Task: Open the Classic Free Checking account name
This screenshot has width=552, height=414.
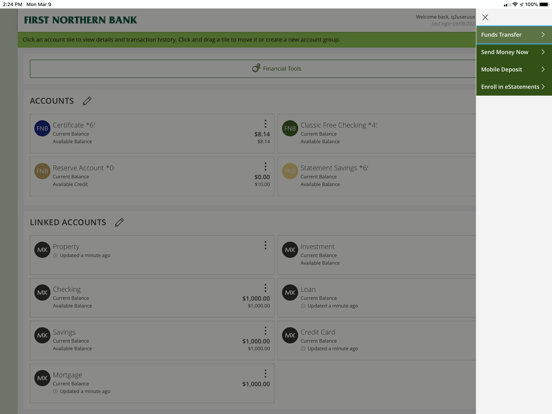Action: click(339, 125)
